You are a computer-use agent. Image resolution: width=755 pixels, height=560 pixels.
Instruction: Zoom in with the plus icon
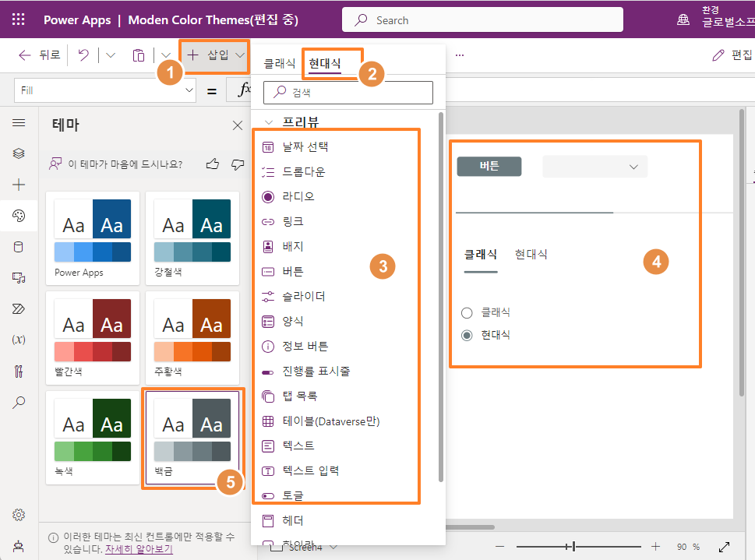pyautogui.click(x=655, y=547)
